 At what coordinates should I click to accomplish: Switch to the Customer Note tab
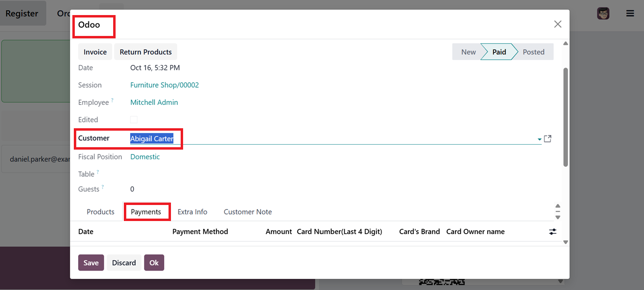pyautogui.click(x=248, y=212)
